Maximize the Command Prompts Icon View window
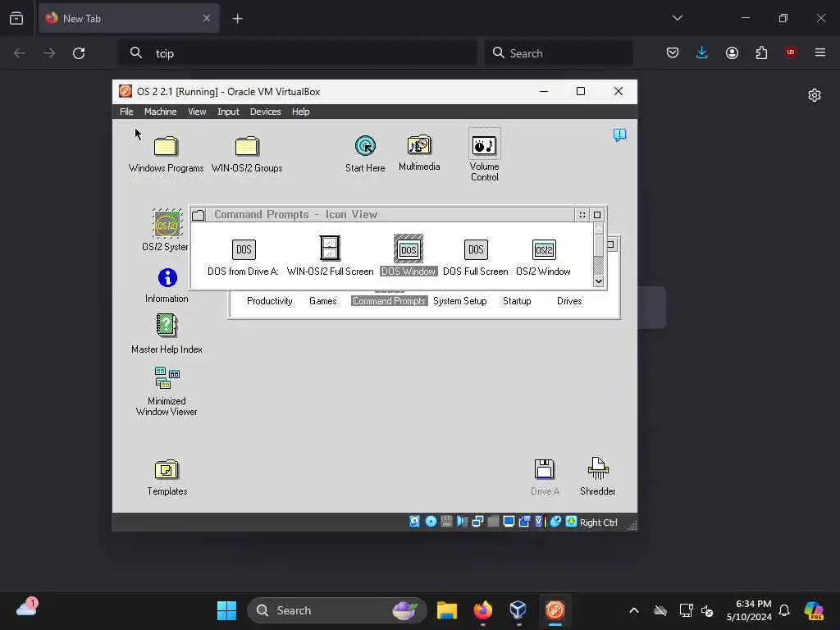 (597, 215)
